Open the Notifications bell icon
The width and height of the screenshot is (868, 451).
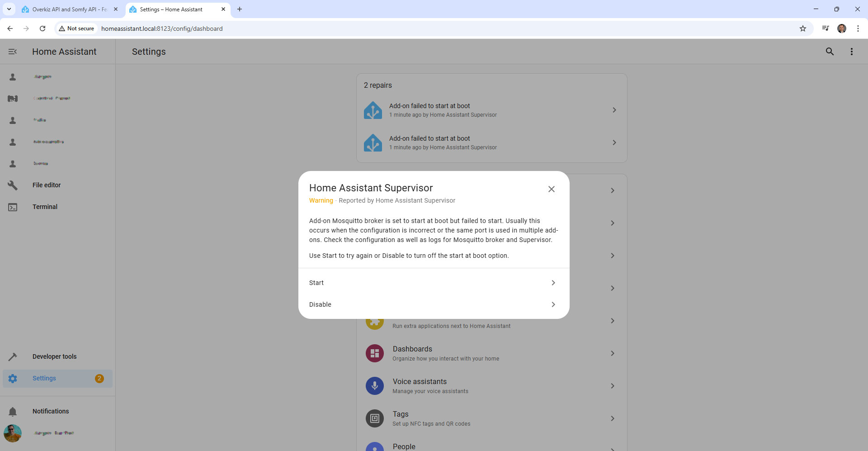[13, 411]
